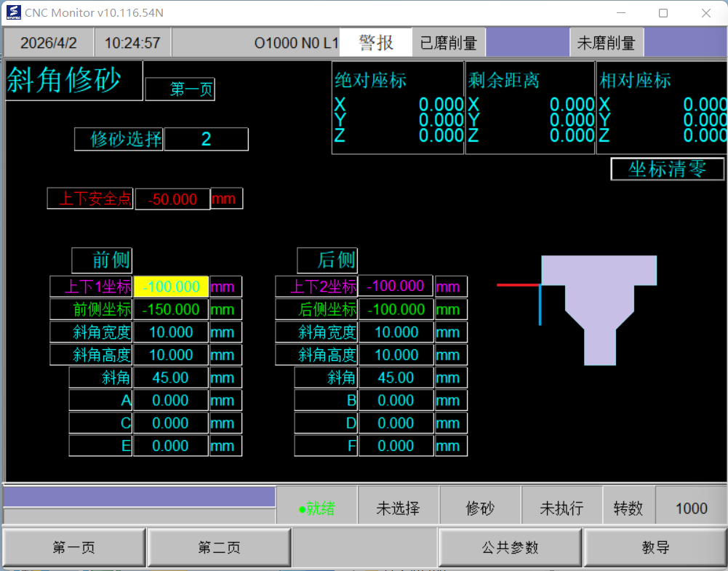Image resolution: width=728 pixels, height=571 pixels.
Task: Edit the 修砂选择 value field
Action: point(206,139)
